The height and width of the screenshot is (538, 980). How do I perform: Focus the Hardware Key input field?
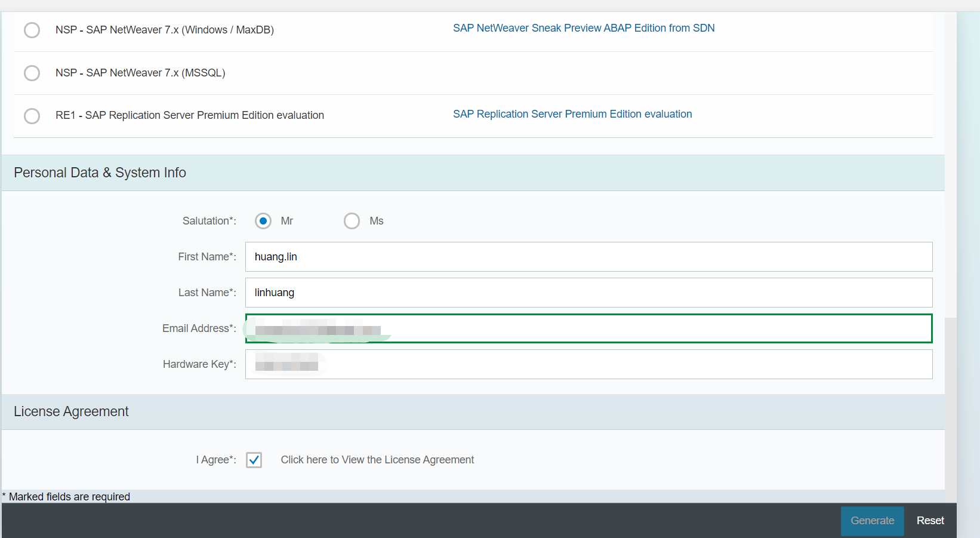[x=588, y=364]
